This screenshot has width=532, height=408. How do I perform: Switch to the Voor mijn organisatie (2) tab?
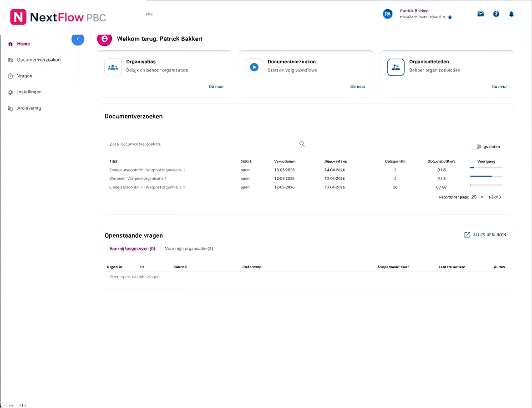click(189, 249)
